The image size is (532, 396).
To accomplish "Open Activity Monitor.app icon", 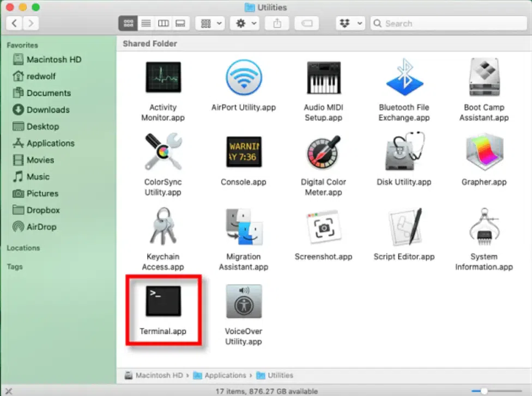I will pos(163,78).
